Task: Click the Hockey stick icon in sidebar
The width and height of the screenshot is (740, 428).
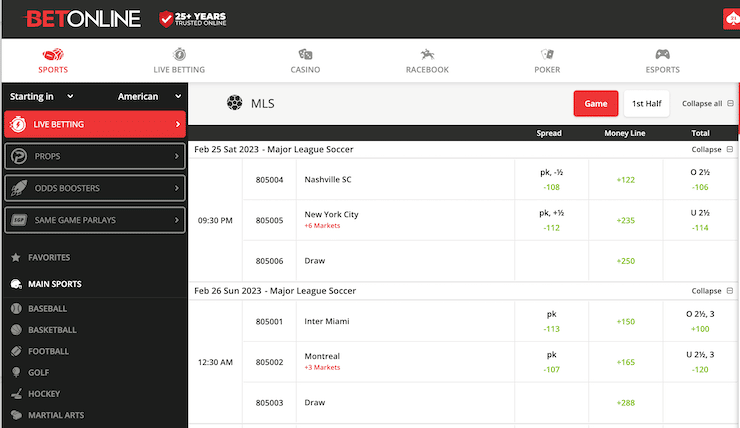Action: [16, 394]
